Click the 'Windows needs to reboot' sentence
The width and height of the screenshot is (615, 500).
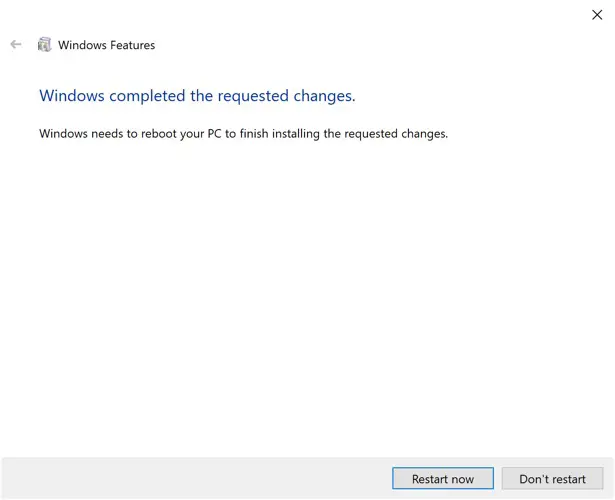(x=243, y=133)
